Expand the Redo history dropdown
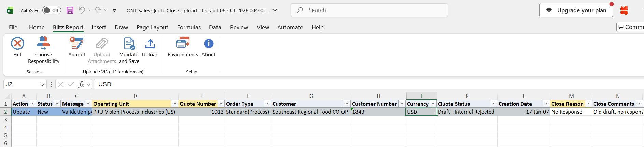Image resolution: width=644 pixels, height=147 pixels. pyautogui.click(x=106, y=10)
